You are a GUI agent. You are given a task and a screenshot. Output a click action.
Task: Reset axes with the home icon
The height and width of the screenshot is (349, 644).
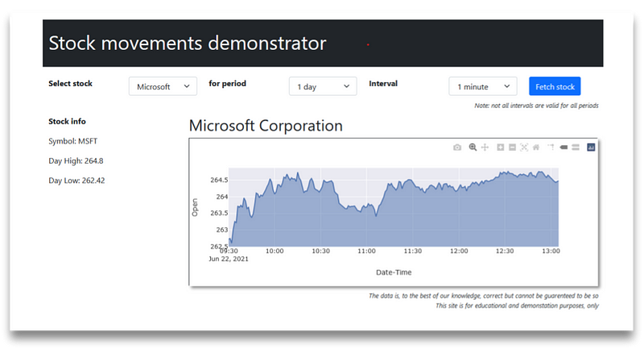(536, 147)
